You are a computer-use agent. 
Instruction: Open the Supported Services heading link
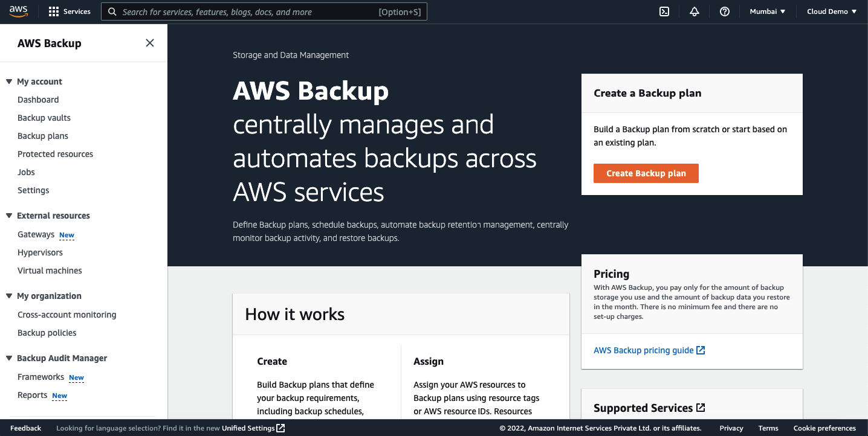click(643, 408)
